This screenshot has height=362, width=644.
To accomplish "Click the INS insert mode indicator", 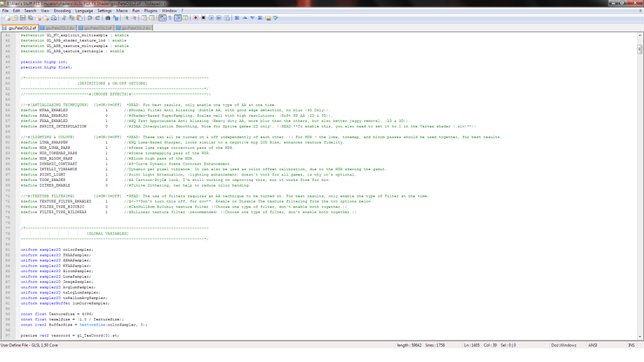I will 631,345.
